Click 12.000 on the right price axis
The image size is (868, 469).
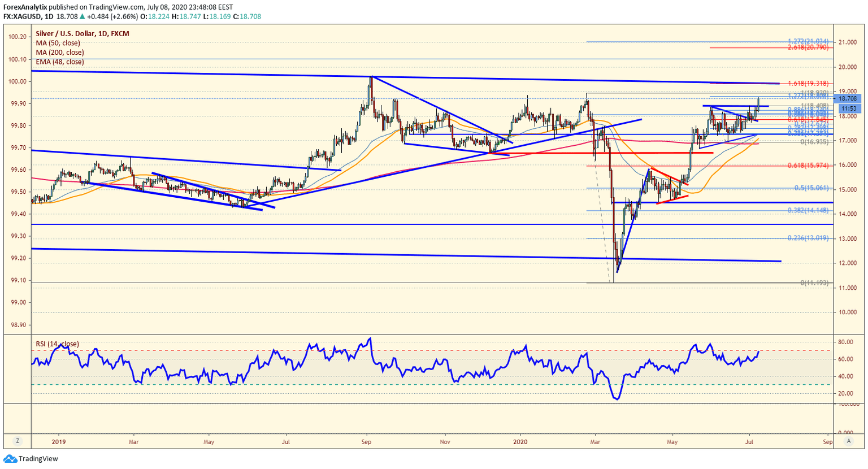coord(848,263)
